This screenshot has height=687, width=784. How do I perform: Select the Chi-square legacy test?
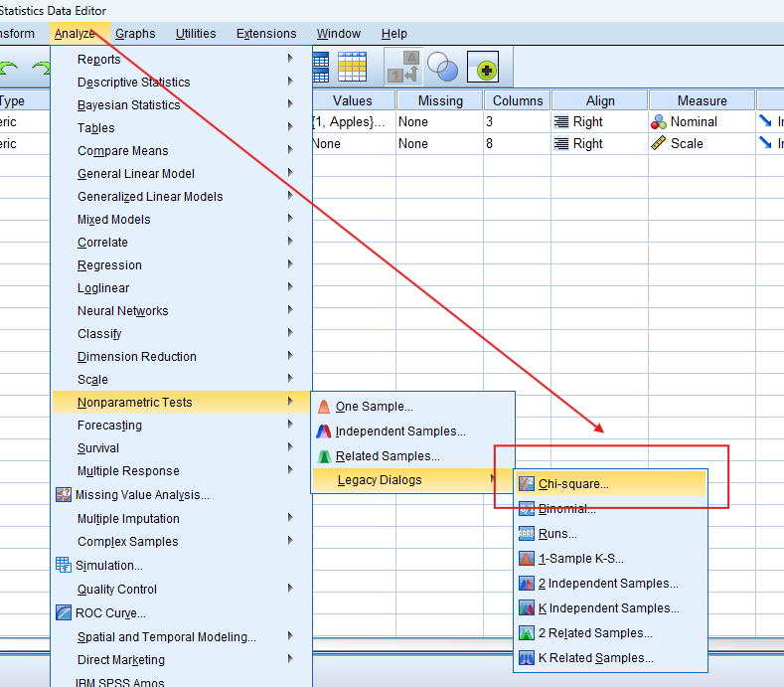(x=573, y=484)
